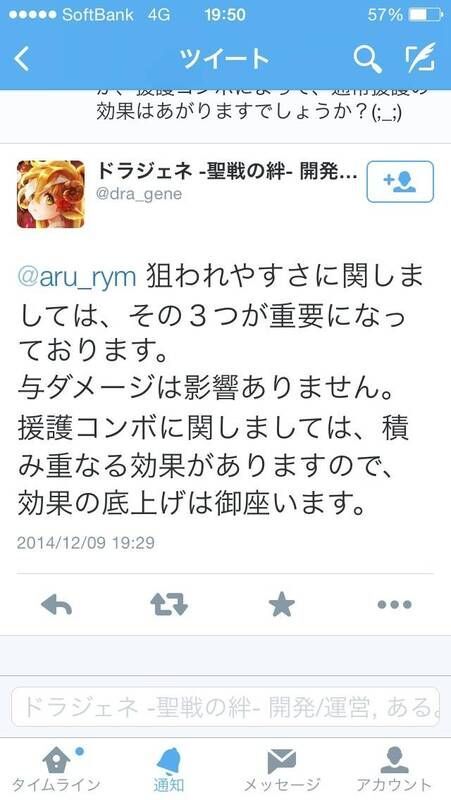The width and height of the screenshot is (451, 800).
Task: Click the @aru_rym mention link
Action: (x=77, y=278)
